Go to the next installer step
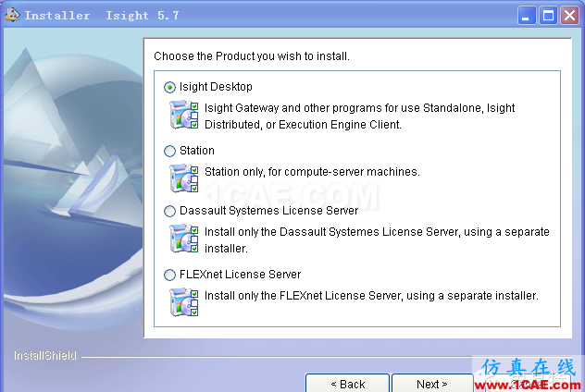585x392 pixels. pyautogui.click(x=432, y=383)
